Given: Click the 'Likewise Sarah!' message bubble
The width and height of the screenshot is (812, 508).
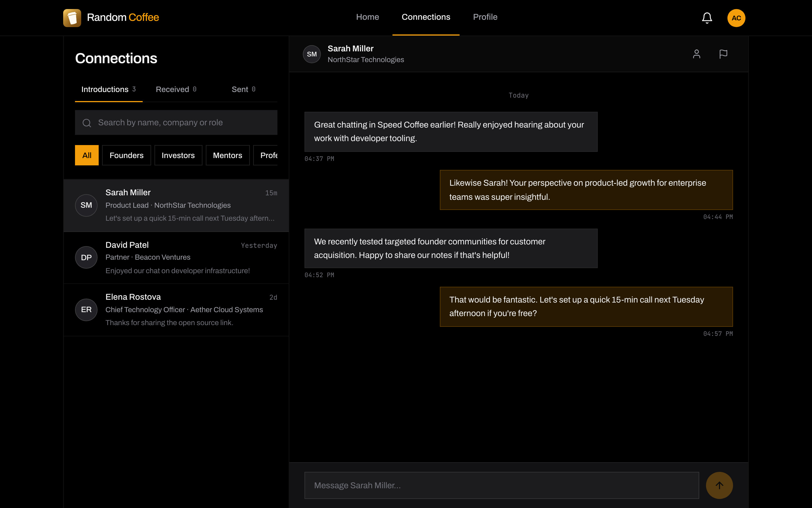Looking at the screenshot, I should (x=586, y=190).
